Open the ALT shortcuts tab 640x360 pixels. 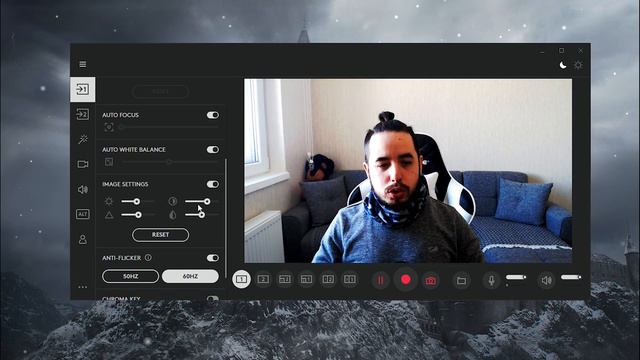pos(83,214)
